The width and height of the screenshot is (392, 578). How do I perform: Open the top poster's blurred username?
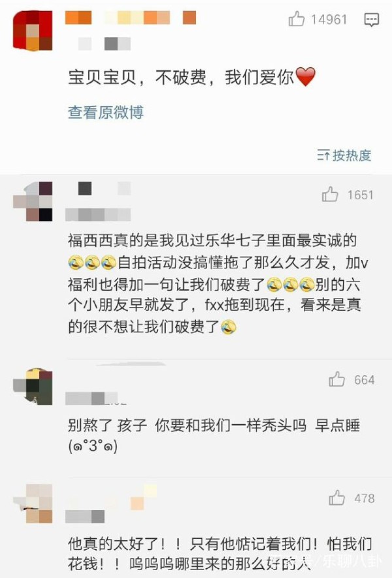click(131, 18)
